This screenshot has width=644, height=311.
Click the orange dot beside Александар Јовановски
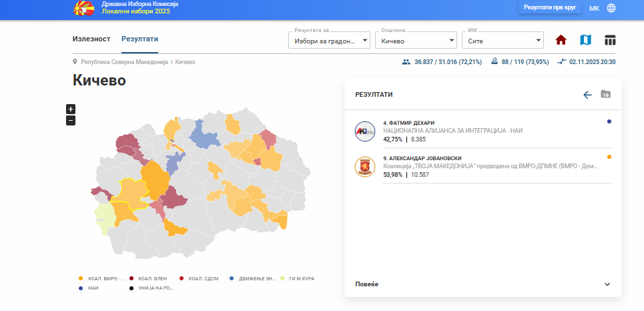[x=609, y=157]
